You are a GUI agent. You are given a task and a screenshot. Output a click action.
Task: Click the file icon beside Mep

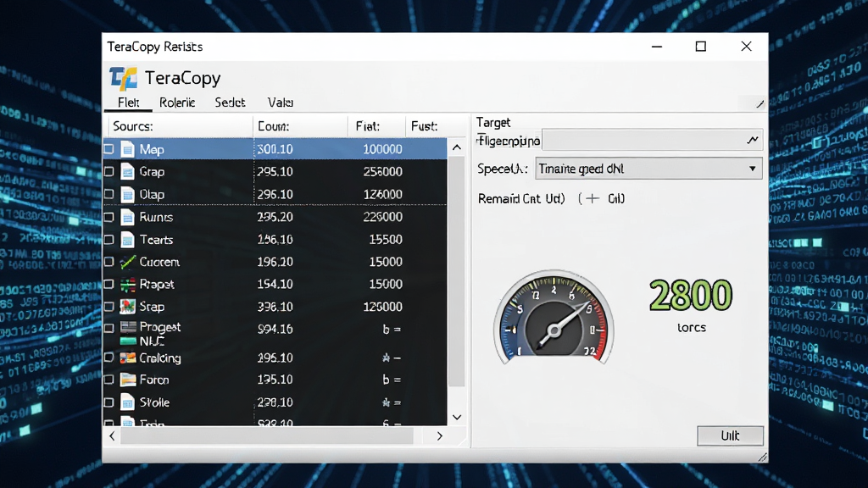coord(127,149)
